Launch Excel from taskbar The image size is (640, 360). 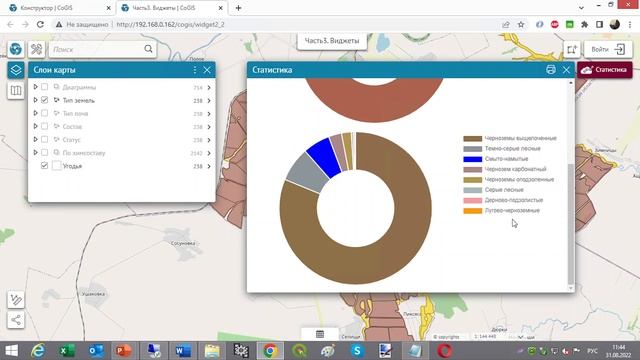click(67, 351)
